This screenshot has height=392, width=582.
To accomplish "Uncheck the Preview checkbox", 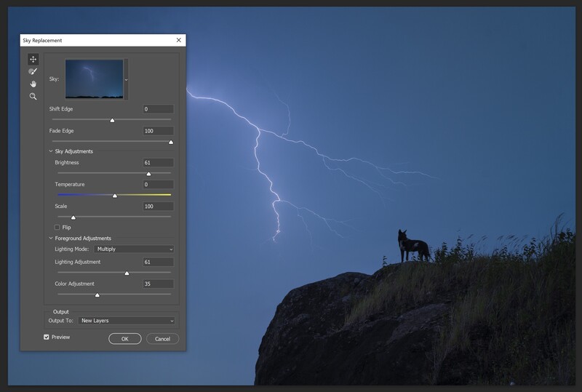I will [x=47, y=337].
